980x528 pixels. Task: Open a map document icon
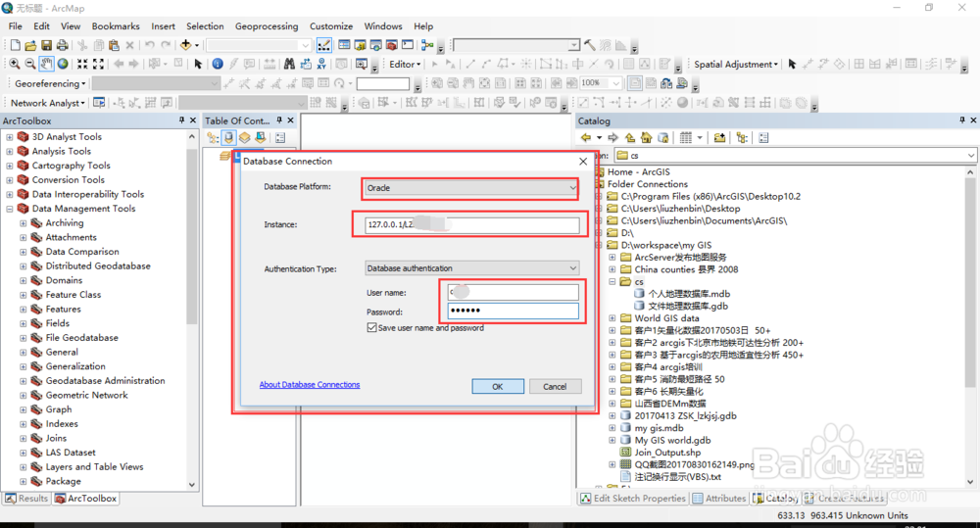pos(30,45)
